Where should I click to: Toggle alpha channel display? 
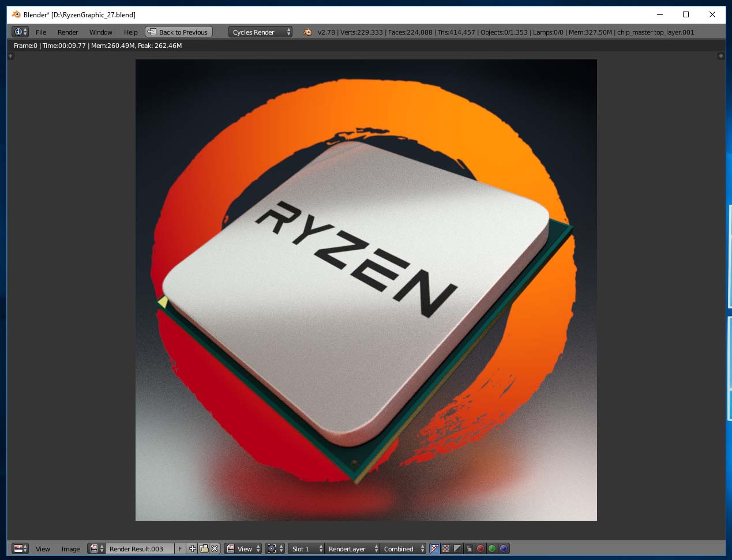pos(457,548)
